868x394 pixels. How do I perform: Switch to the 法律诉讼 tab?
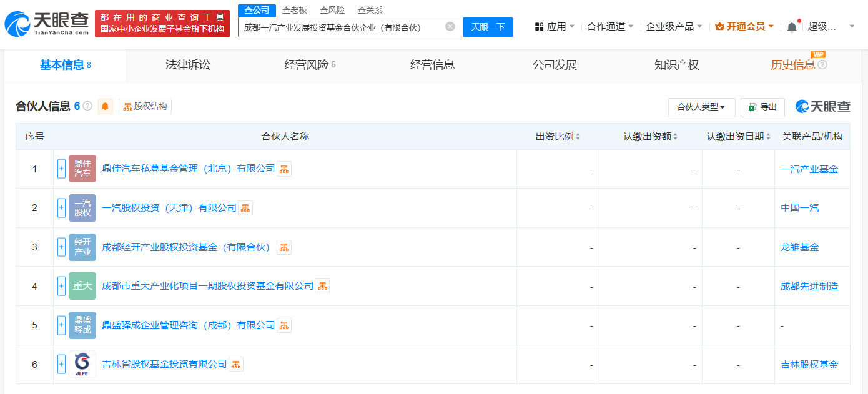[188, 65]
